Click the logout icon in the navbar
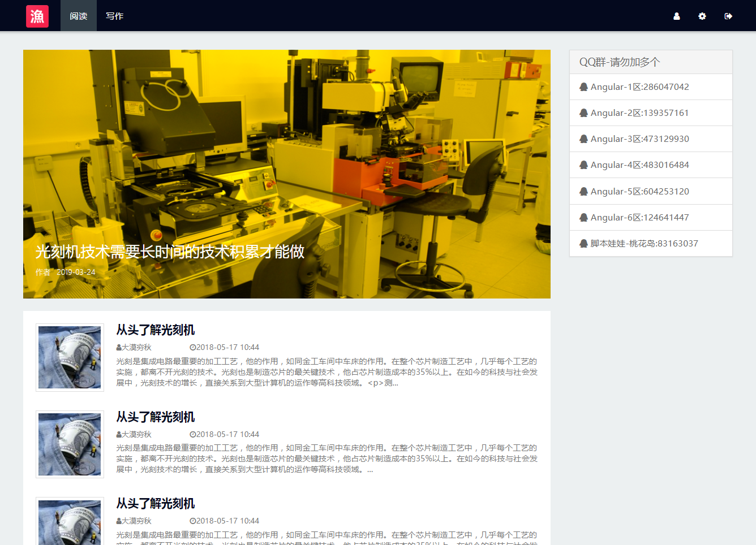 [x=728, y=16]
